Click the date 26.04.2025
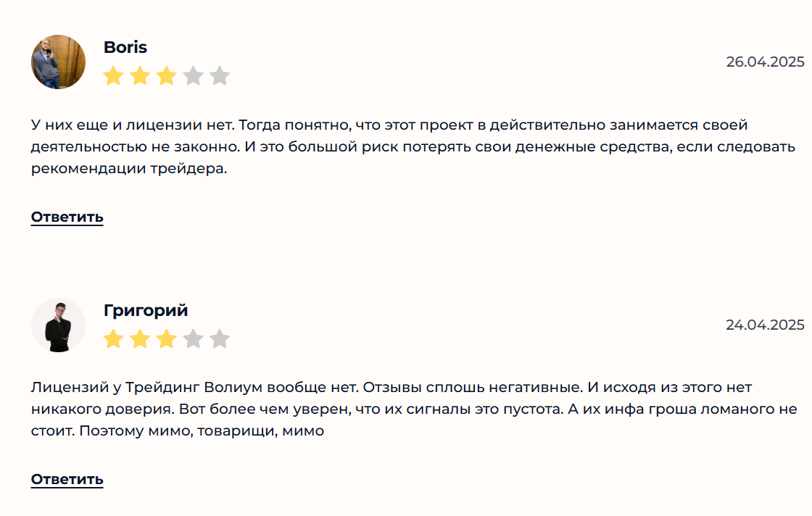This screenshot has height=516, width=812. tap(765, 62)
